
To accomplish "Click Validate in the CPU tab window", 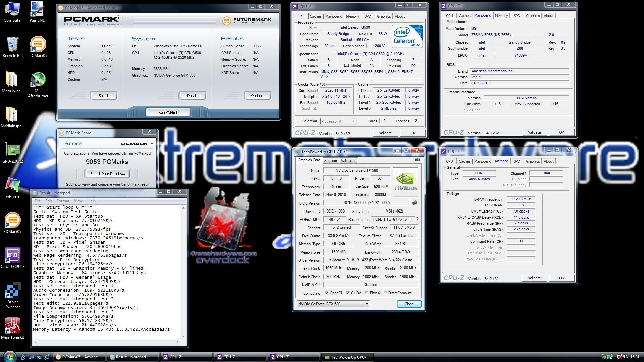I will [385, 133].
